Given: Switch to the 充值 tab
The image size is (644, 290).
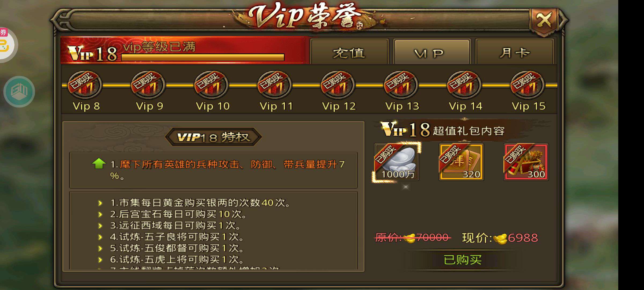Looking at the screenshot, I should point(349,52).
